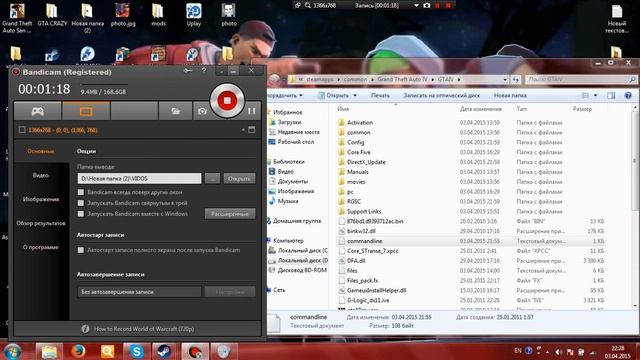
Task: Sort by the Дата изменения column header
Action: [x=480, y=109]
